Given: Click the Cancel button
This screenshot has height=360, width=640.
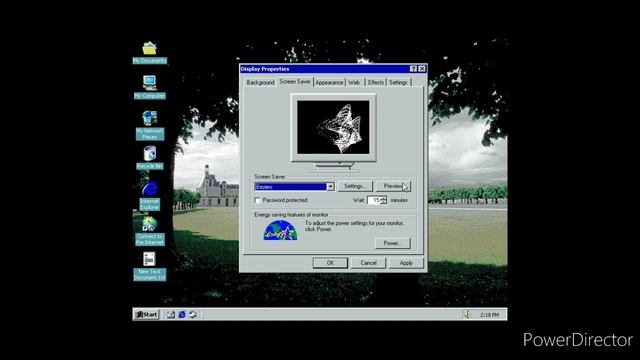Looking at the screenshot, I should click(x=369, y=263).
